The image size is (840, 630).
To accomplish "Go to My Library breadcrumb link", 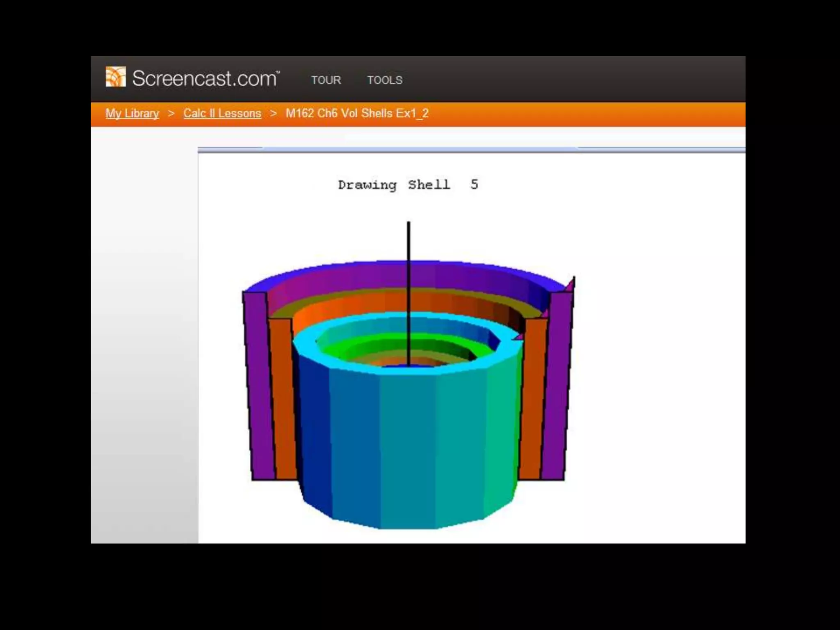I will (x=132, y=113).
